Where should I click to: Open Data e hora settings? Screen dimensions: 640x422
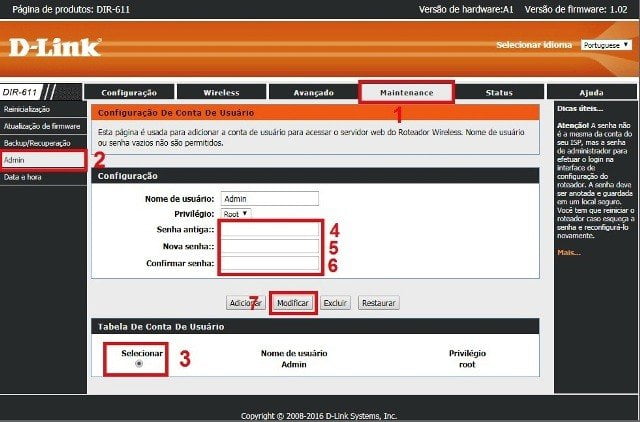pos(20,177)
